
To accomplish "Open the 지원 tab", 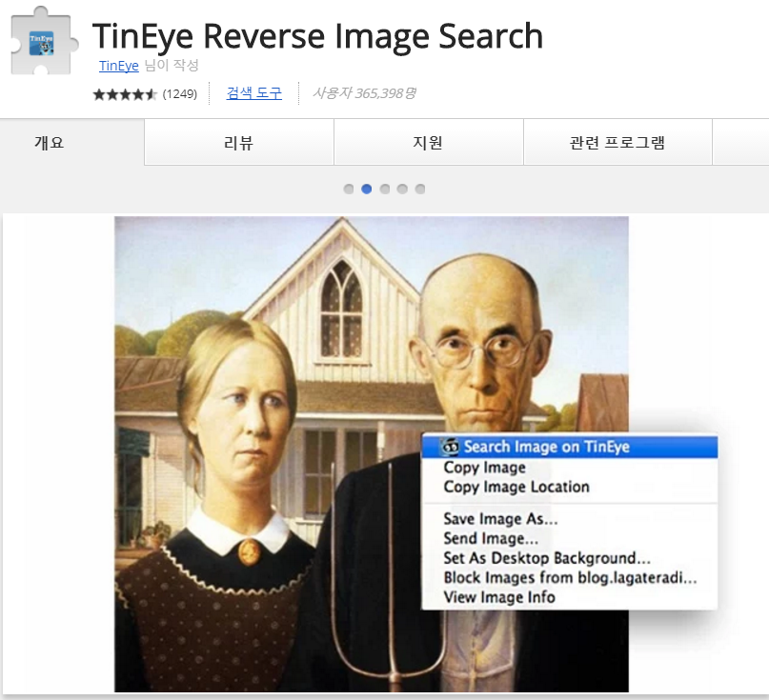I will tap(428, 143).
